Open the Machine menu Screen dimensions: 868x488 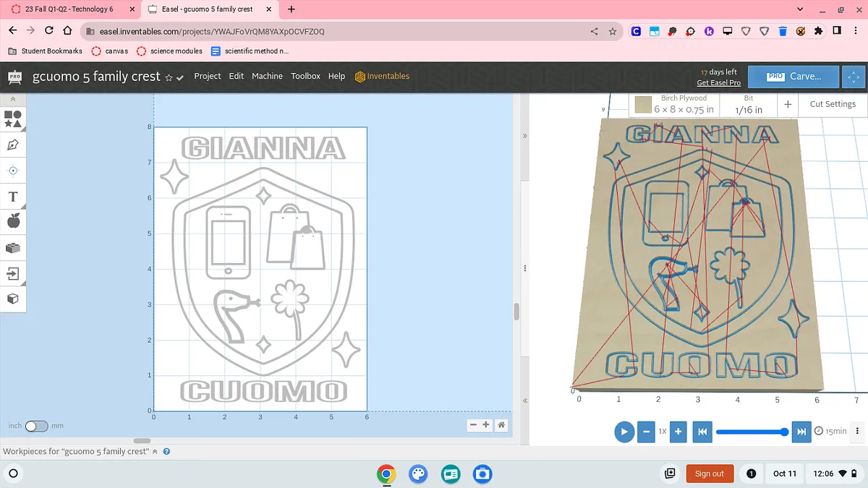[x=267, y=76]
